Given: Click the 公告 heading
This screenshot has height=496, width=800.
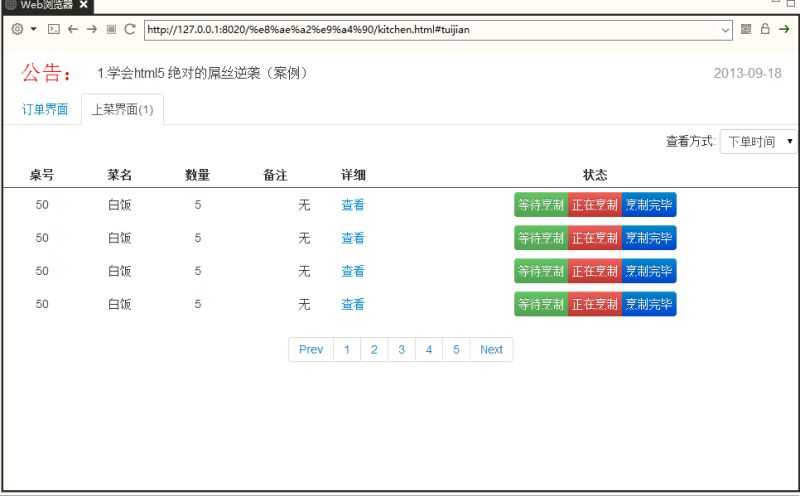Looking at the screenshot, I should (x=46, y=72).
